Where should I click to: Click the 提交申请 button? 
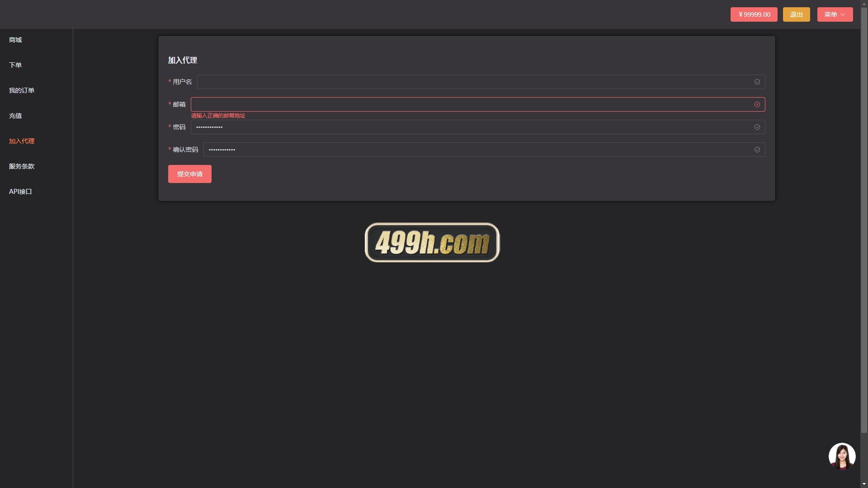coord(189,174)
